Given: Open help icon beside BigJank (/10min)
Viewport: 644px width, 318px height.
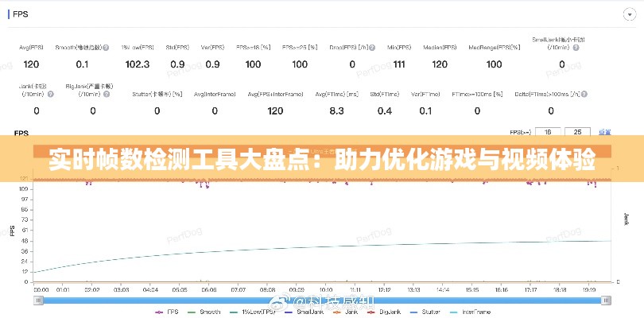Looking at the screenshot, I should pyautogui.click(x=107, y=94).
